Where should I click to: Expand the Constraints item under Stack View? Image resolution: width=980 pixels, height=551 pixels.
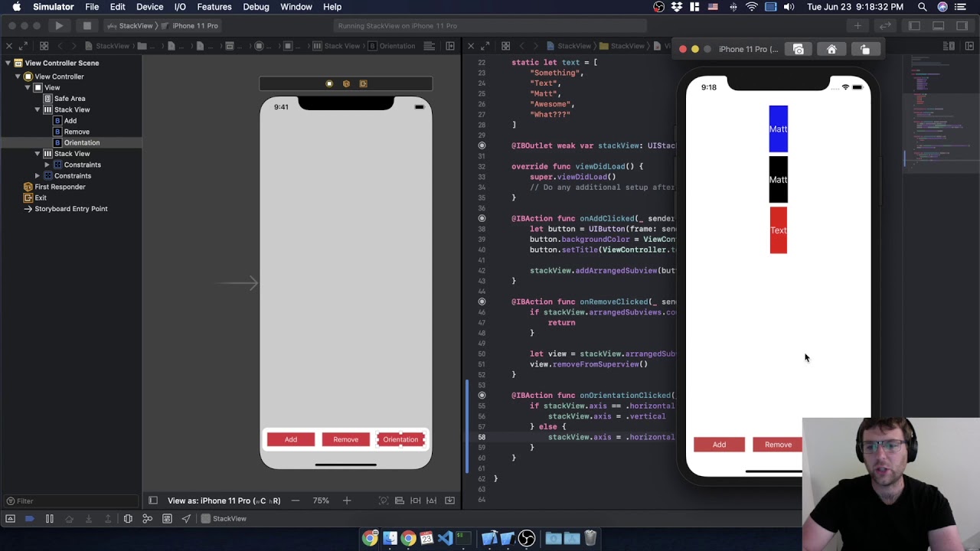[x=47, y=165]
